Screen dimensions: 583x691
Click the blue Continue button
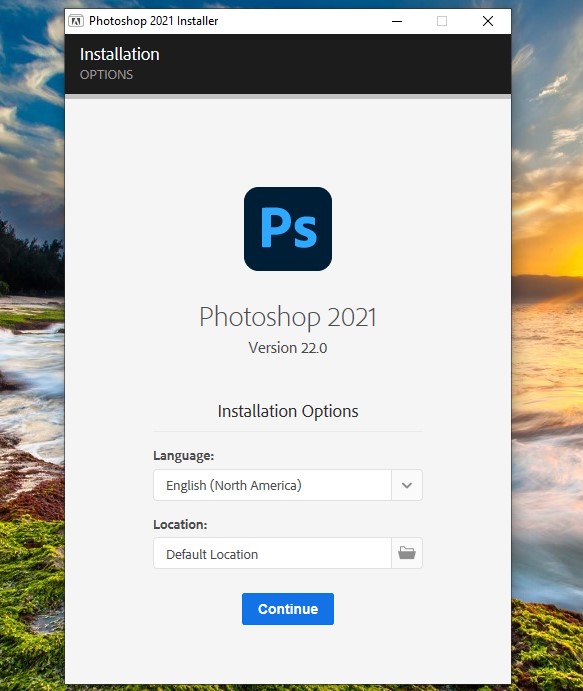coord(288,609)
